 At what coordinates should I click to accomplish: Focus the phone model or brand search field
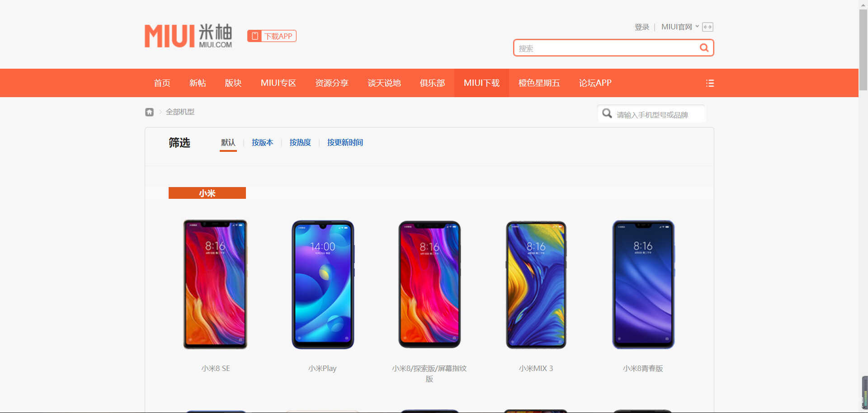(651, 113)
